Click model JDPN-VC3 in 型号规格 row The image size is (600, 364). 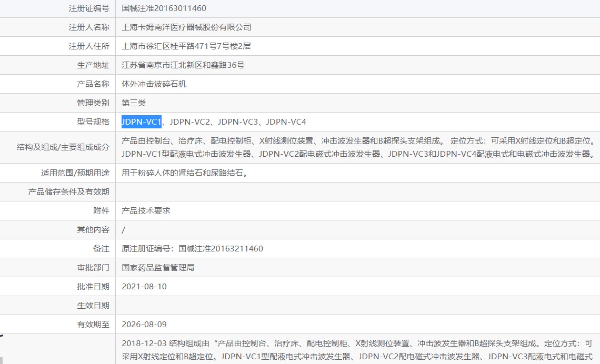(x=238, y=122)
